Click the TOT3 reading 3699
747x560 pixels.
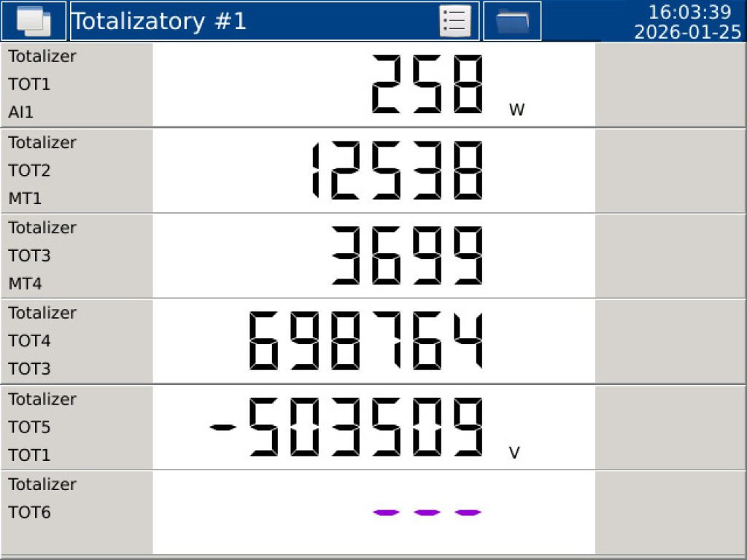[408, 256]
